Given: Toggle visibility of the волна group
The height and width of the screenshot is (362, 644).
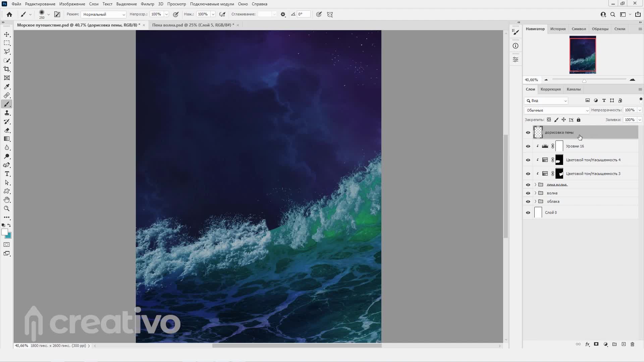Looking at the screenshot, I should pos(528,193).
